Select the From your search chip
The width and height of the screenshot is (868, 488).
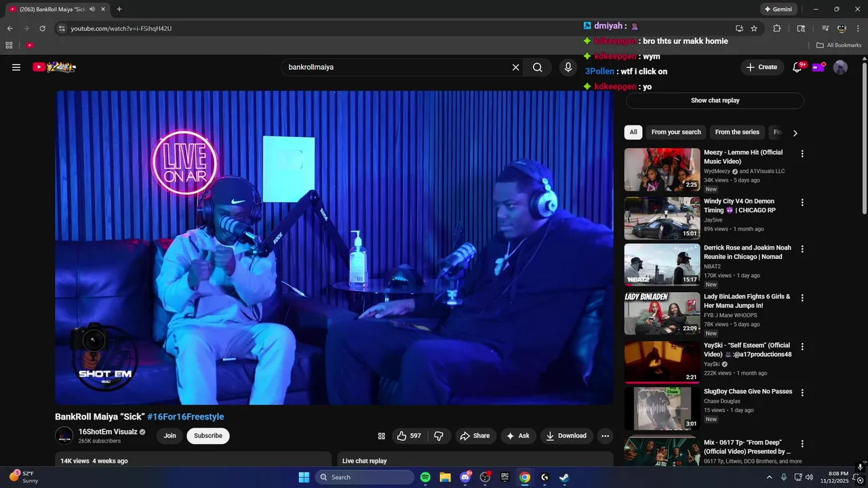point(676,132)
